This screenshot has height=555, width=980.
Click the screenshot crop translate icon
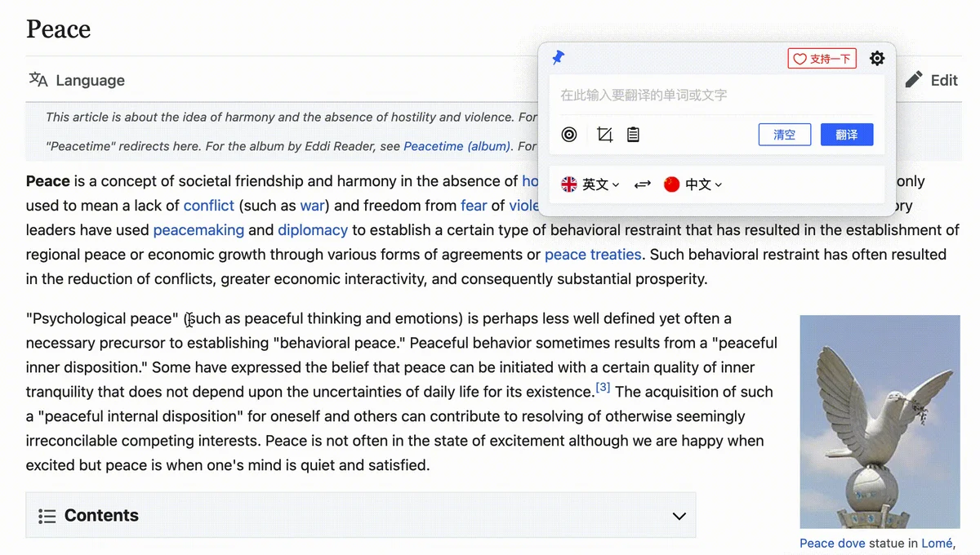[x=604, y=135]
